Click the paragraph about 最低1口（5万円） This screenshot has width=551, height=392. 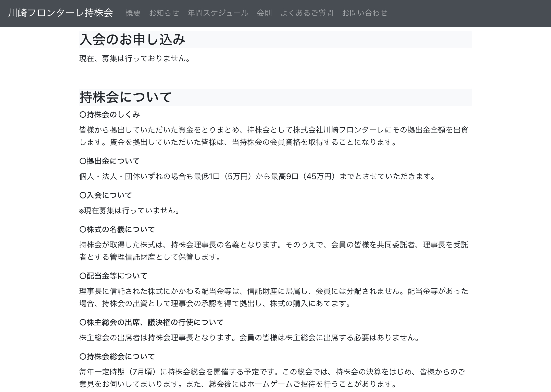[258, 176]
